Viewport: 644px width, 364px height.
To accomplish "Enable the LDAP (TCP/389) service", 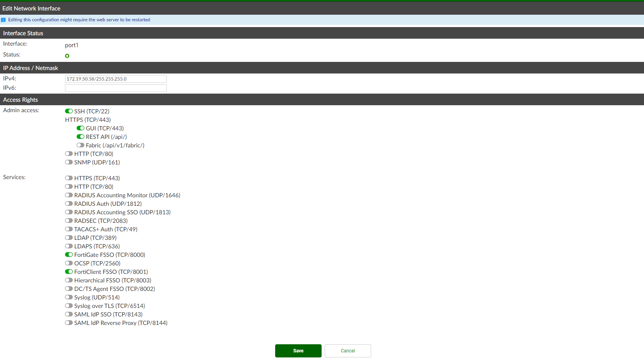I will (x=69, y=238).
